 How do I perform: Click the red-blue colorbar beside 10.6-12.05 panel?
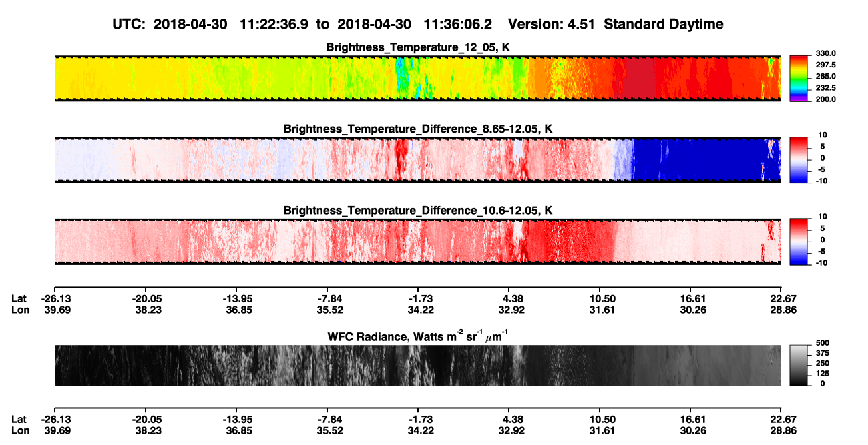pyautogui.click(x=798, y=241)
